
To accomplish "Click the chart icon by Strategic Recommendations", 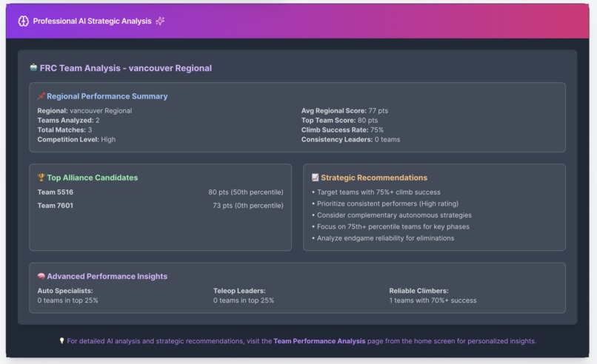I will coord(316,178).
